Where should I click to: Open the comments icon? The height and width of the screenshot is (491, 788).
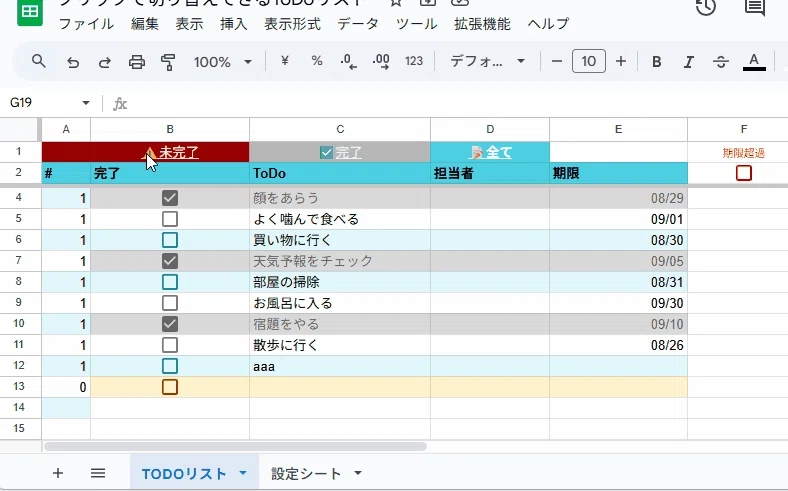pos(755,8)
